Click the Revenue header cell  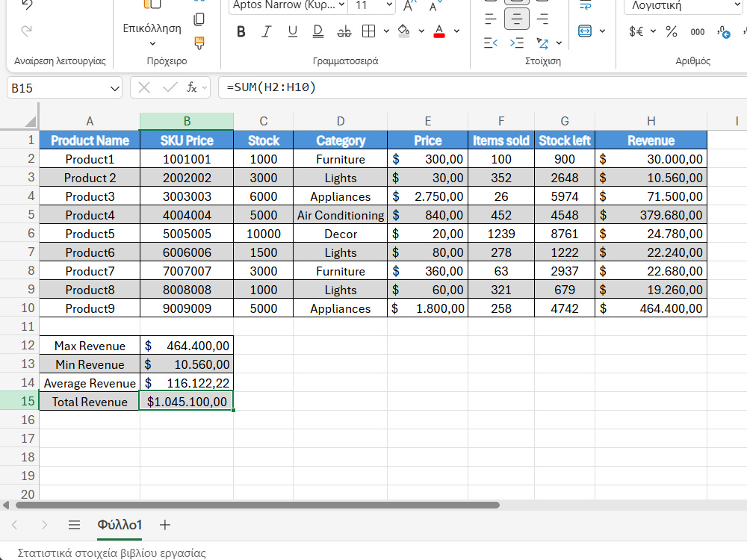[651, 140]
